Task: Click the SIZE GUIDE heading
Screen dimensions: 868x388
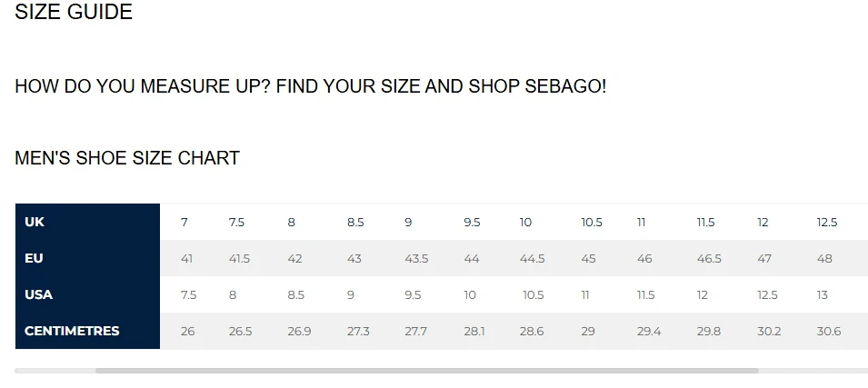Action: pos(74,12)
